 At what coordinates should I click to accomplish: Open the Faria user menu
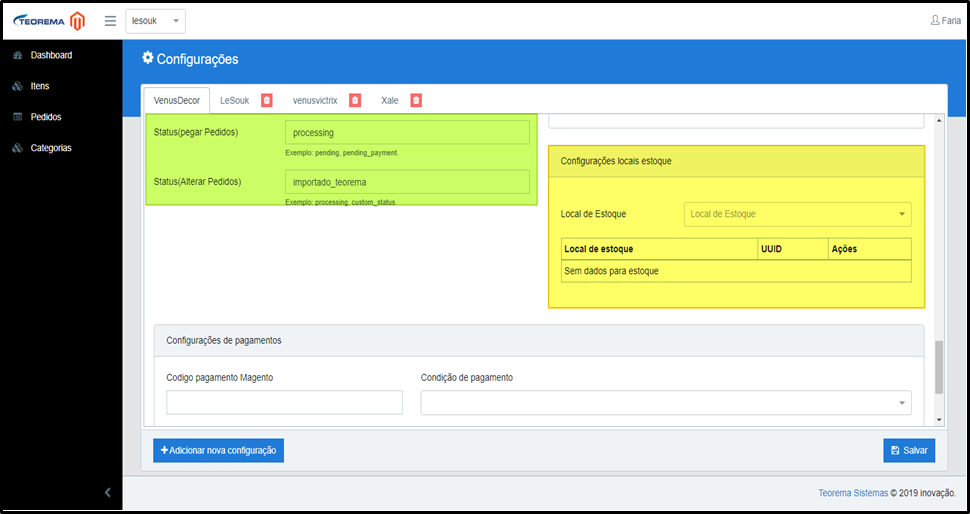[945, 20]
